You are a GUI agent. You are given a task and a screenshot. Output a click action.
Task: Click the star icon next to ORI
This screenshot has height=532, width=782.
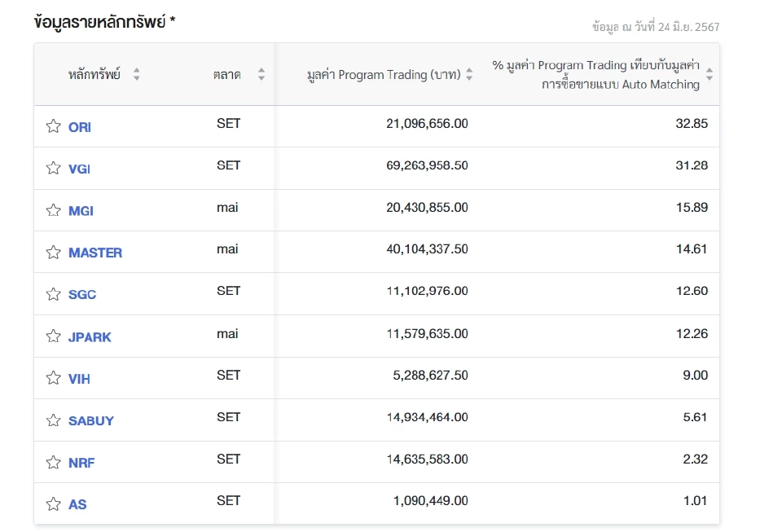click(x=53, y=126)
